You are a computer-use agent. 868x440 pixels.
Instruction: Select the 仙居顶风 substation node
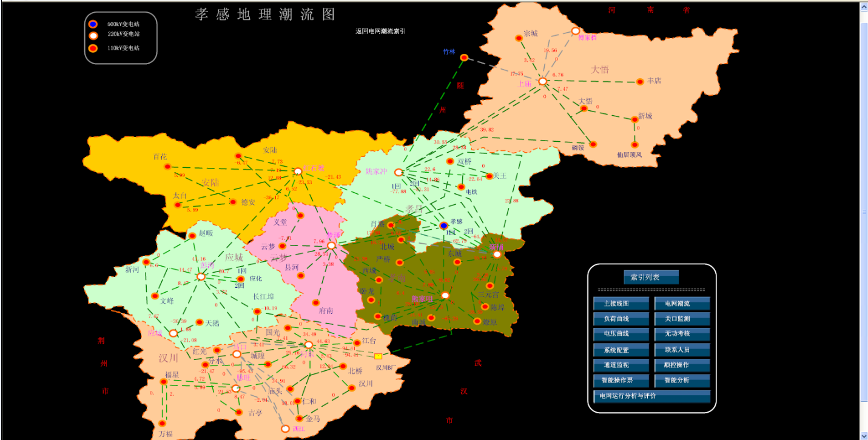click(x=634, y=145)
